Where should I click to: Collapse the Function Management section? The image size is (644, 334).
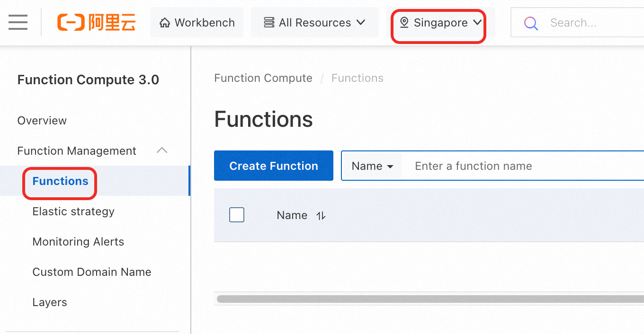coord(162,150)
